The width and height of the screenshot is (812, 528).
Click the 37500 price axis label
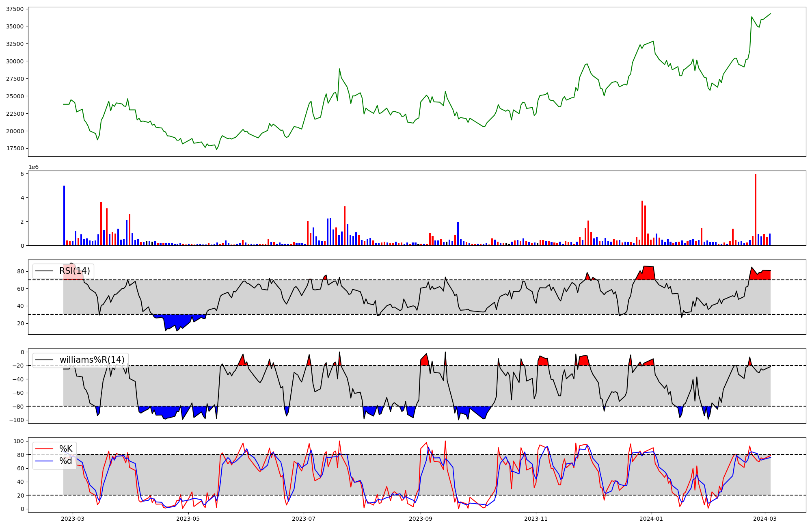[15, 9]
